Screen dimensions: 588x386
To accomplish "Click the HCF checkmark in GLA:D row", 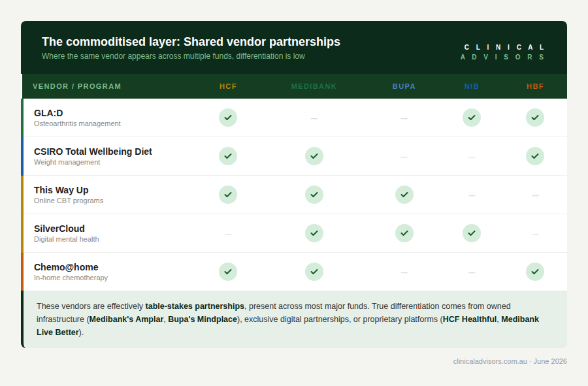I will pos(228,118).
